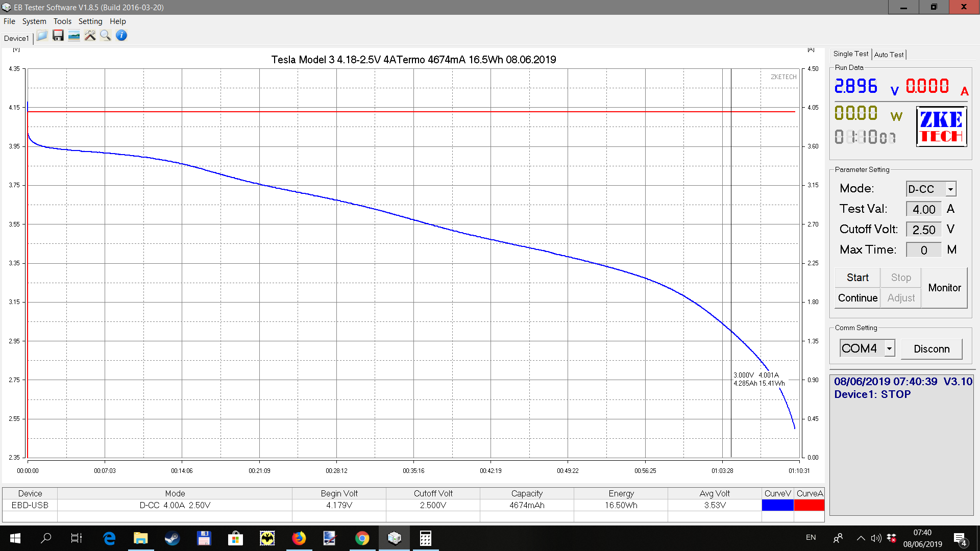Switch to the Auto Test tab

[x=889, y=55]
